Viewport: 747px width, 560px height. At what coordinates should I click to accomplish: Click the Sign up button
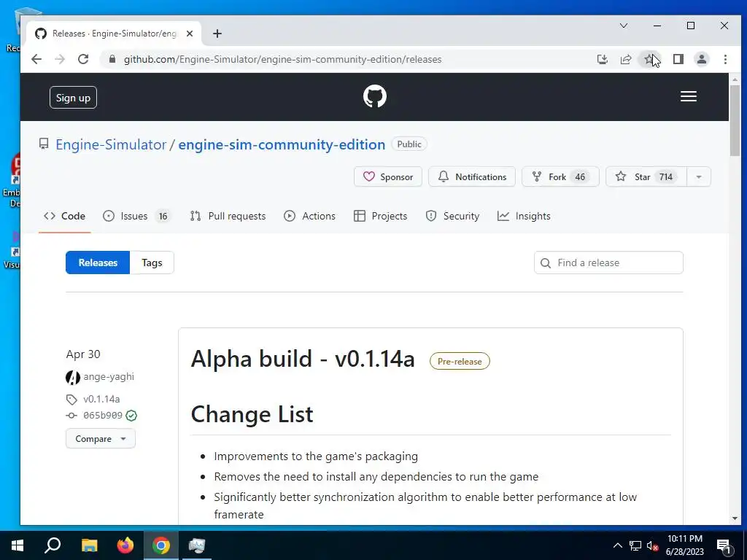[x=73, y=98]
